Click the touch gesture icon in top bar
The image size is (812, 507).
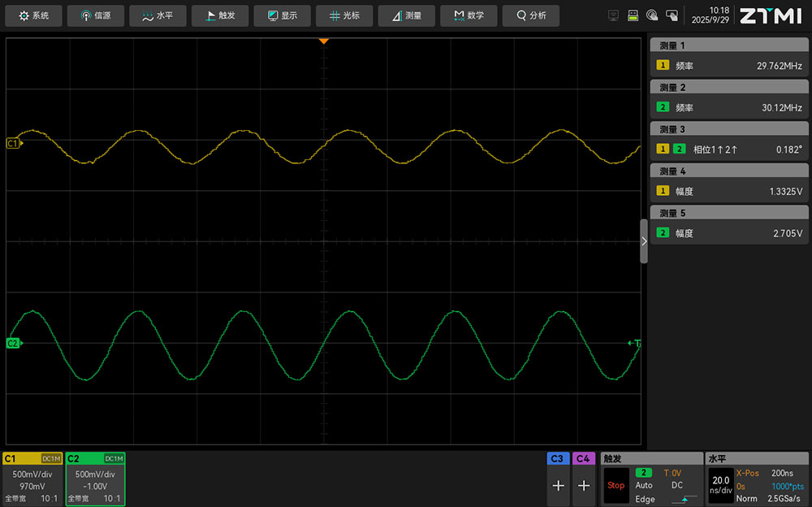pos(652,15)
